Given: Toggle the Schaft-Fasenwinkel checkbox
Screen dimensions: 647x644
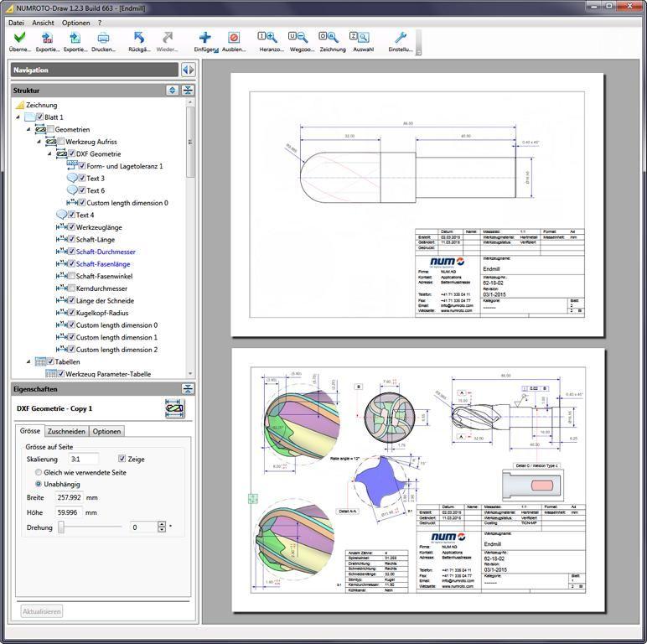Looking at the screenshot, I should (71, 276).
